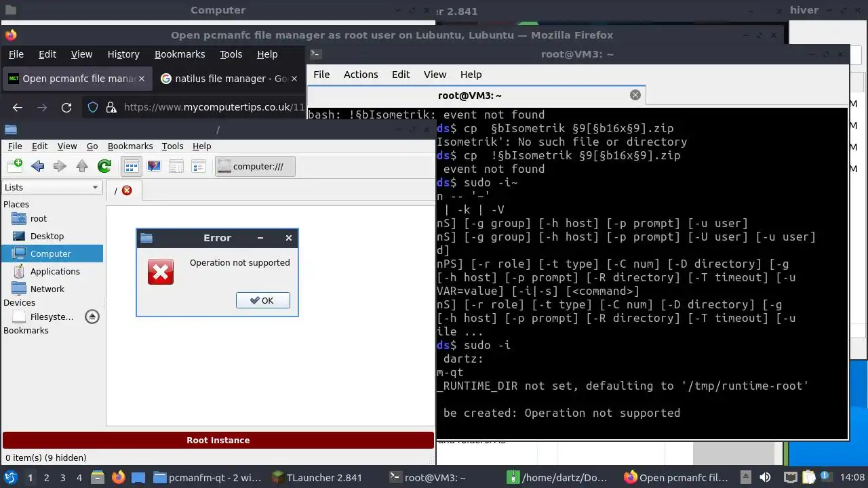The width and height of the screenshot is (868, 488).
Task: Switch to Compact View in pcmanfm toolbar
Action: click(x=176, y=166)
